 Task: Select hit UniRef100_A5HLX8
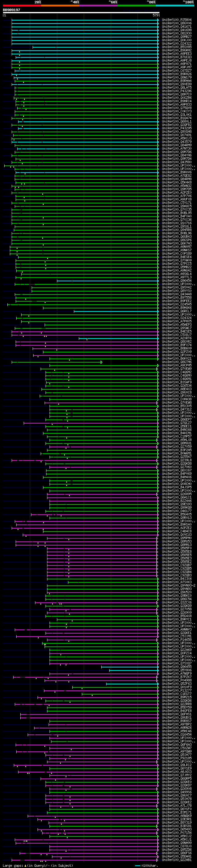176,440
